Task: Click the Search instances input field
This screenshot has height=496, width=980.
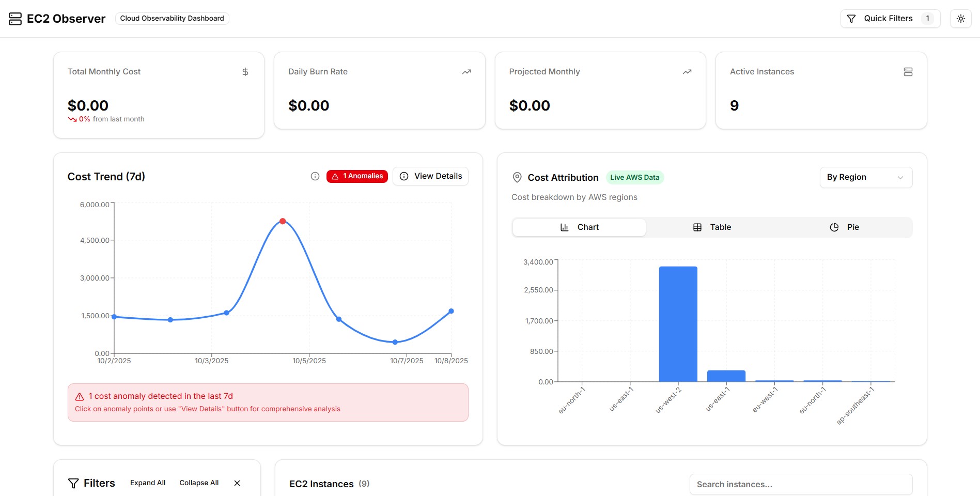Action: 801,484
